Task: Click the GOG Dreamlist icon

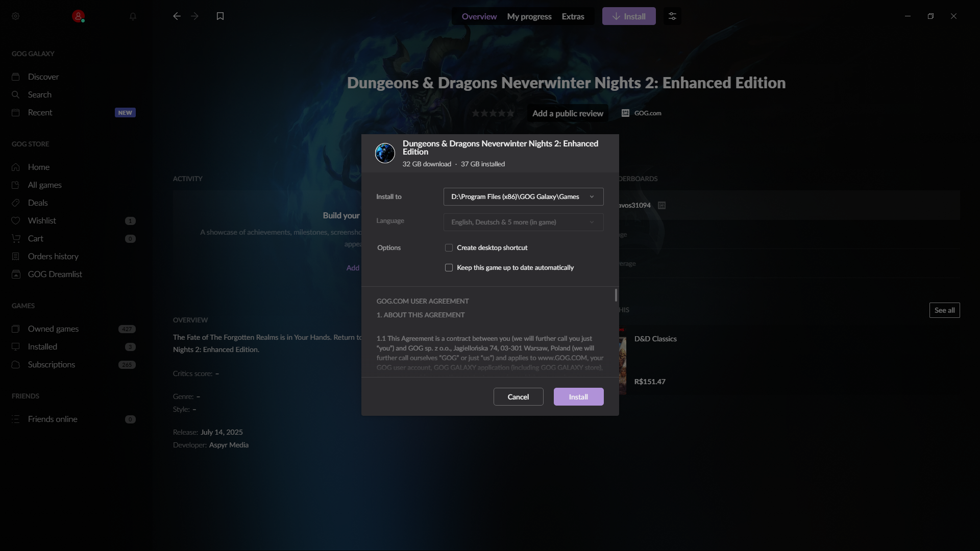Action: (16, 274)
